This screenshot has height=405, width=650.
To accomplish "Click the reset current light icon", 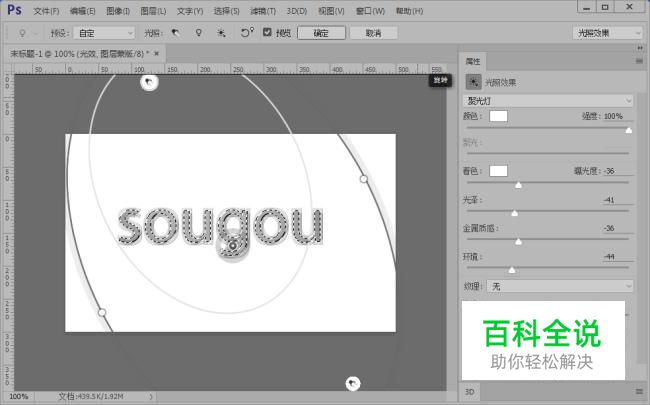I will 246,33.
